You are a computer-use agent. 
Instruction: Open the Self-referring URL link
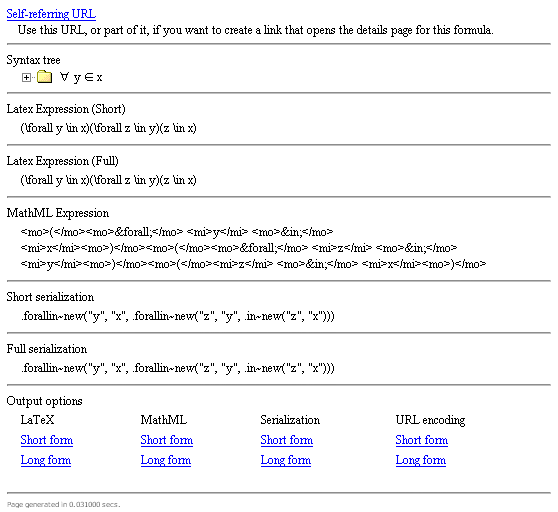(x=51, y=14)
